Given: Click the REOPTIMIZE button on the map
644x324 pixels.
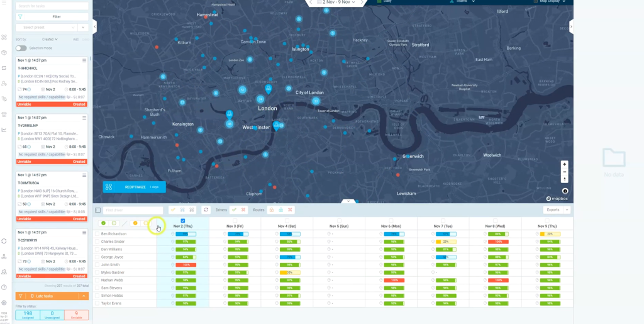Looking at the screenshot, I should tap(135, 187).
